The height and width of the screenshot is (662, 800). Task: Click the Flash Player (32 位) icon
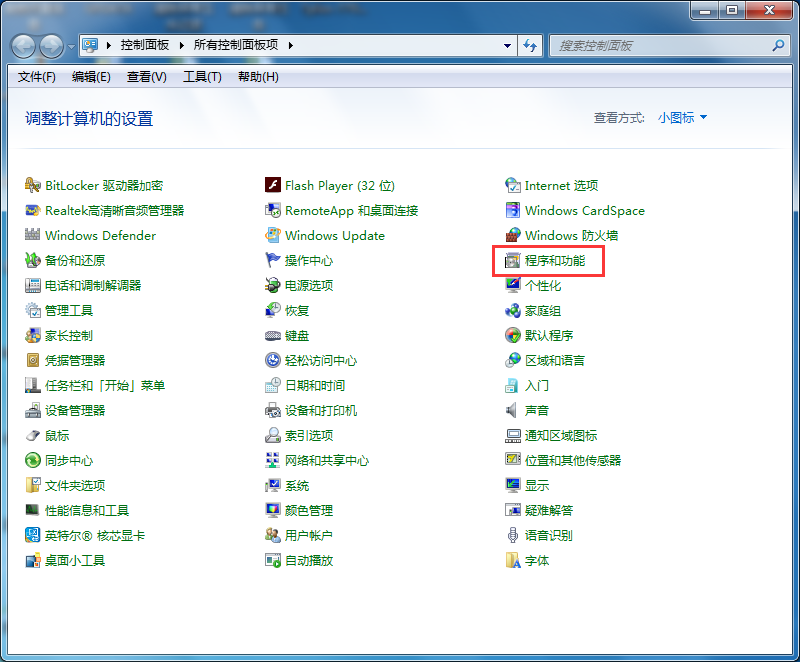pos(273,186)
